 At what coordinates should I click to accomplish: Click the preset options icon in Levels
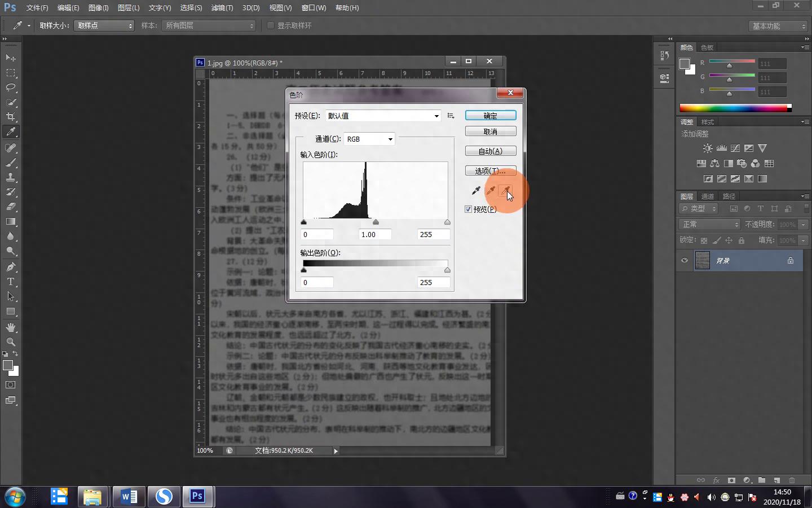point(451,116)
